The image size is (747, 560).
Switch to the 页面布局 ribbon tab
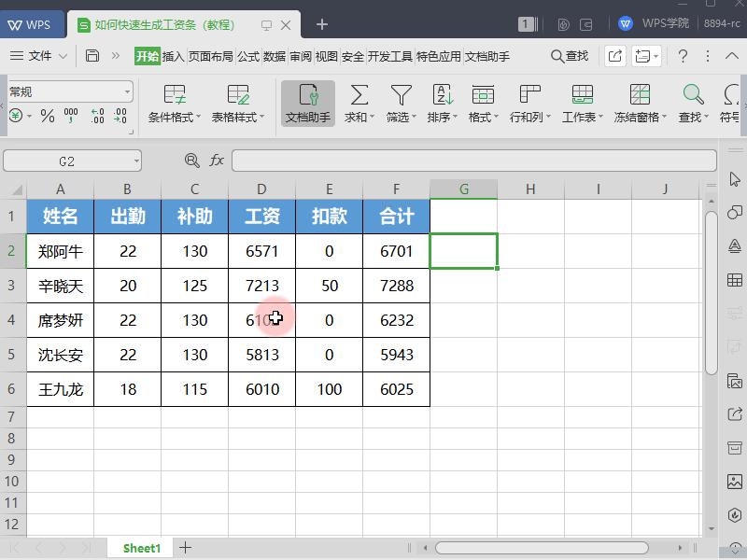(x=211, y=56)
